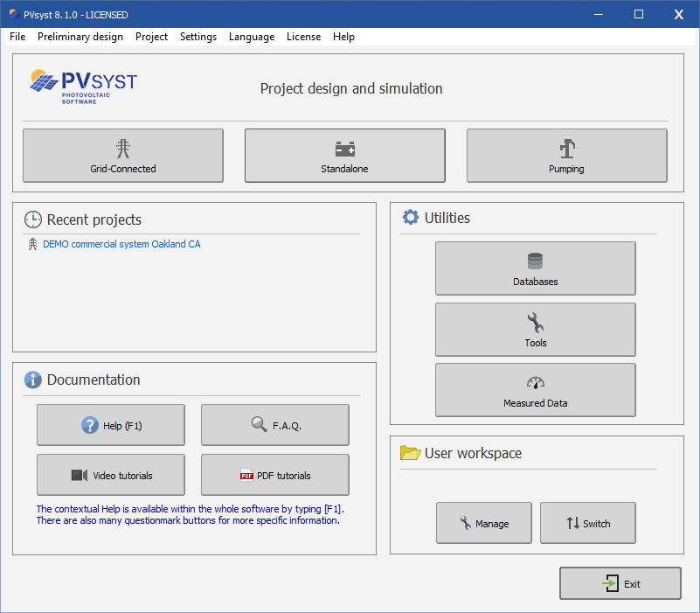Click the pump icon for Pumping
The width and height of the screenshot is (700, 613).
(567, 149)
